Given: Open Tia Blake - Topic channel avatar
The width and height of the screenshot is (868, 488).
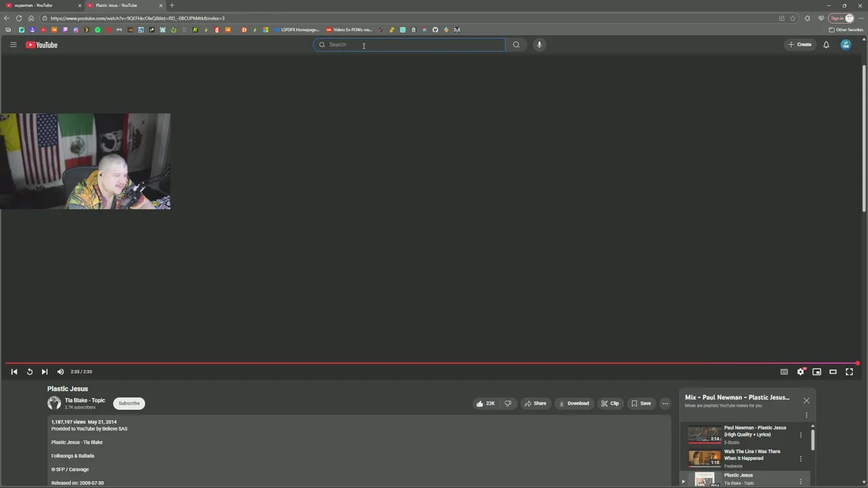Looking at the screenshot, I should tap(54, 403).
